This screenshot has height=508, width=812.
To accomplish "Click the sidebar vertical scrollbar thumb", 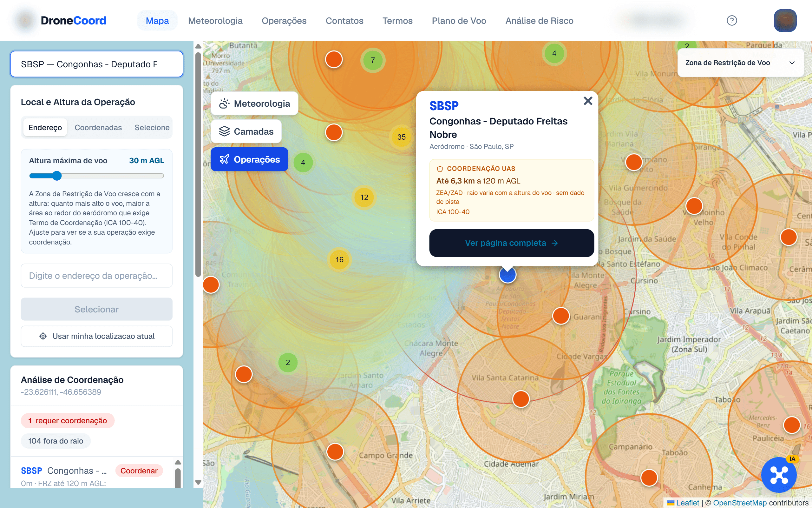I will 198,165.
